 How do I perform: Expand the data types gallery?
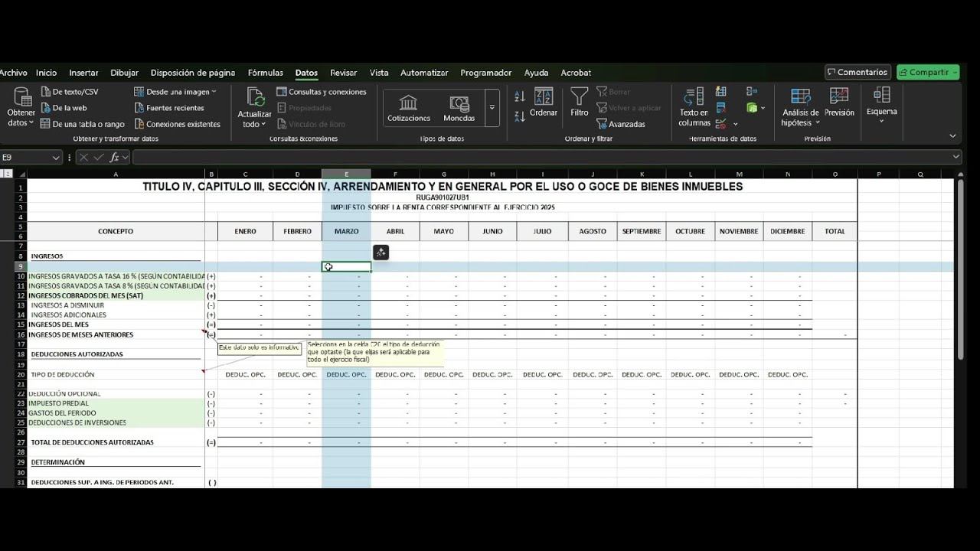492,109
